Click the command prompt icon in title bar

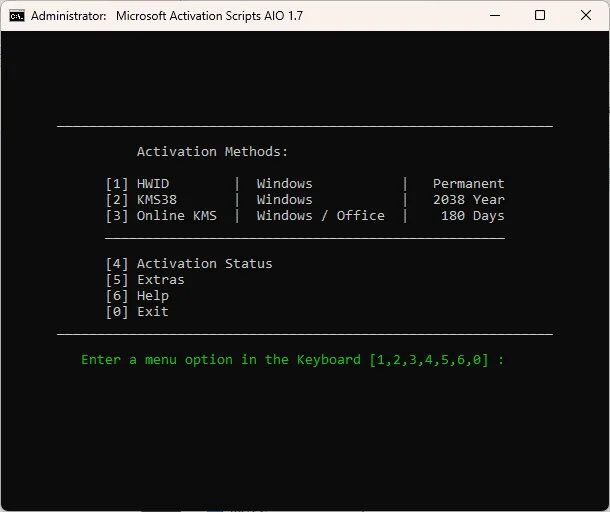(x=17, y=16)
